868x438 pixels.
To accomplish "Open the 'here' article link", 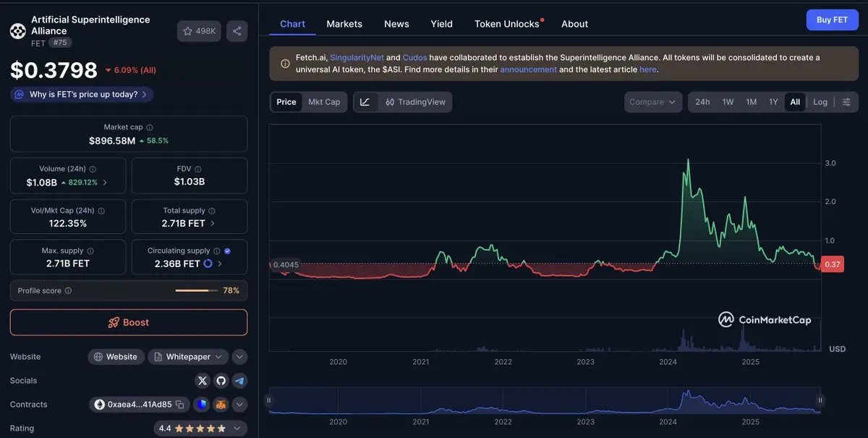I will click(647, 70).
